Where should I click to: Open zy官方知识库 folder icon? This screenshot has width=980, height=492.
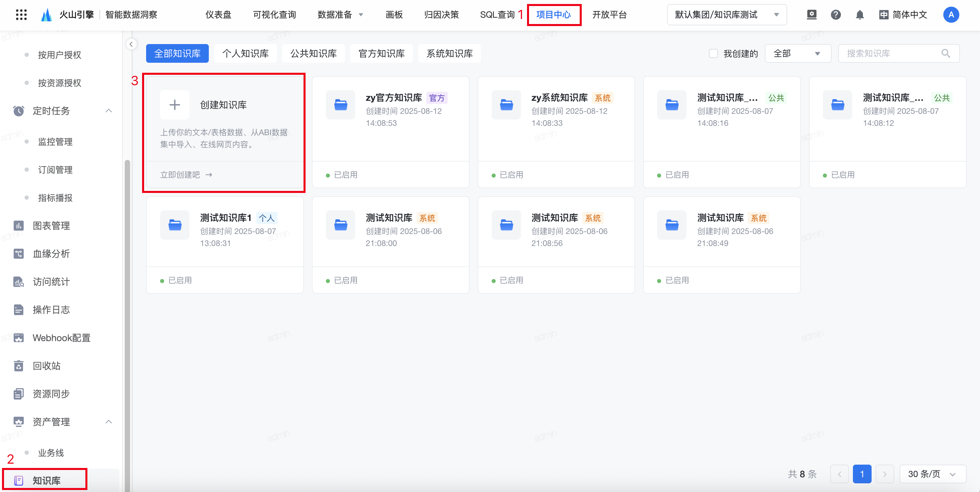pos(341,105)
